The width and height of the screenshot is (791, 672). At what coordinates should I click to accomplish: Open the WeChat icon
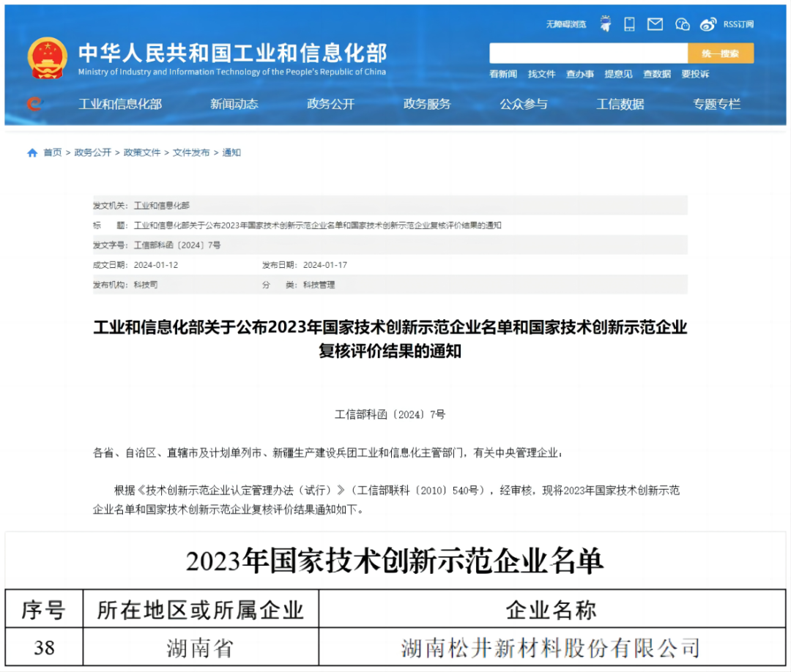pos(682,23)
